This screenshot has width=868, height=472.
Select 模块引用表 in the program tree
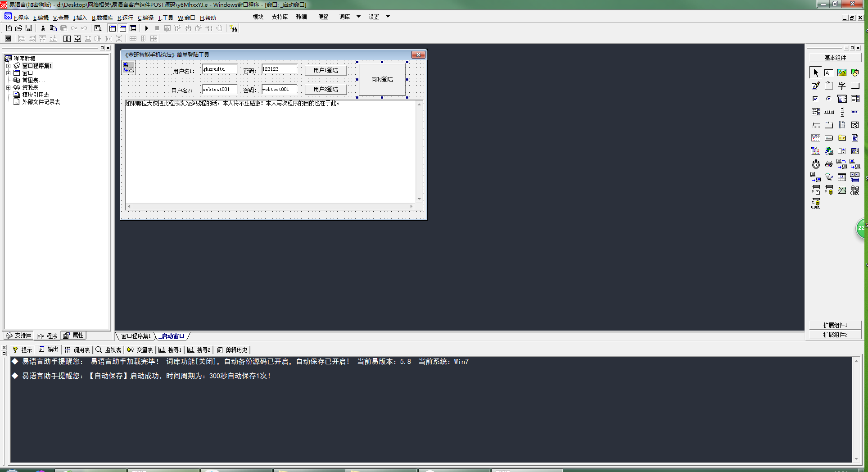point(36,95)
